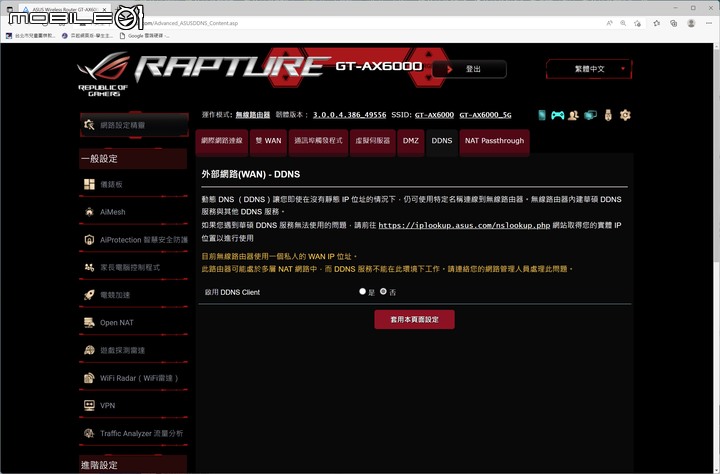Image resolution: width=720 pixels, height=474 pixels.
Task: Click 套用本頁面設定 apply button
Action: click(414, 319)
